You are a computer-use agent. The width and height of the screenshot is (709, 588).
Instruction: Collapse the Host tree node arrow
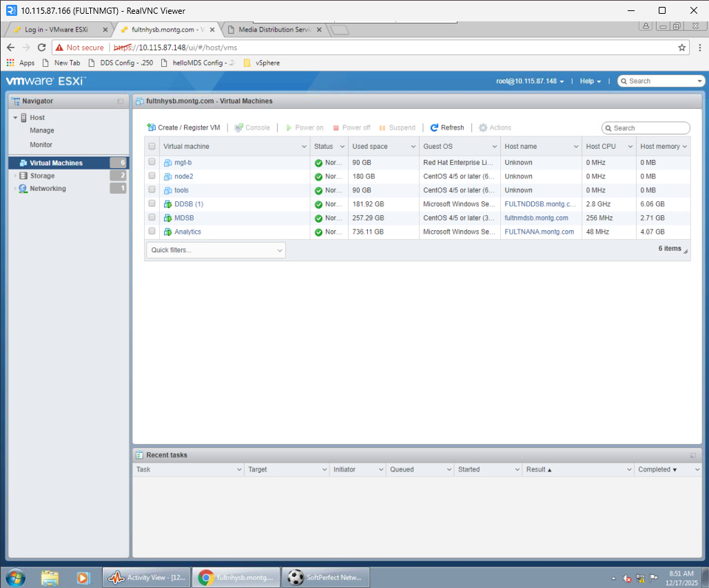tap(15, 118)
